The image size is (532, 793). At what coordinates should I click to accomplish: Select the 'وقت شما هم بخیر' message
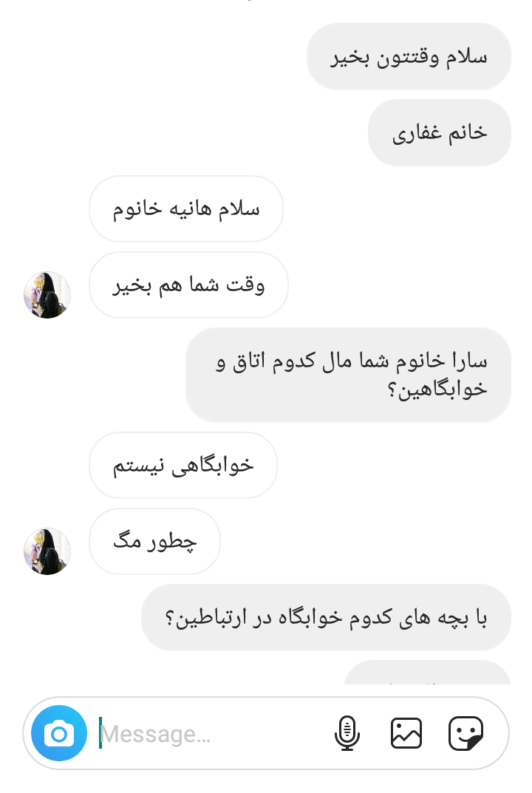(188, 285)
